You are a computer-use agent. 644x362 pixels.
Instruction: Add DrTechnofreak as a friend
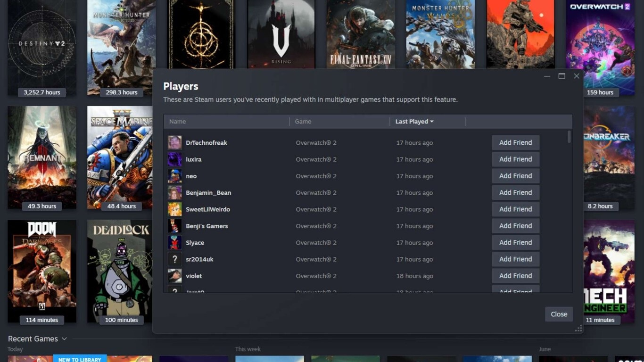pos(515,143)
